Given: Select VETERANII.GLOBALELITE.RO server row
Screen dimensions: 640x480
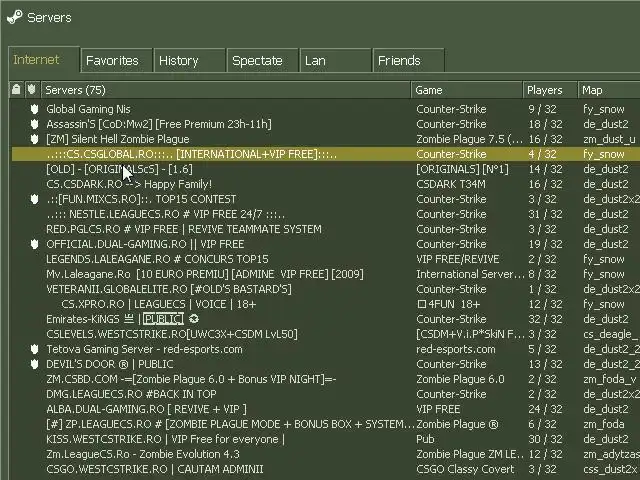Looking at the screenshot, I should click(326, 289).
